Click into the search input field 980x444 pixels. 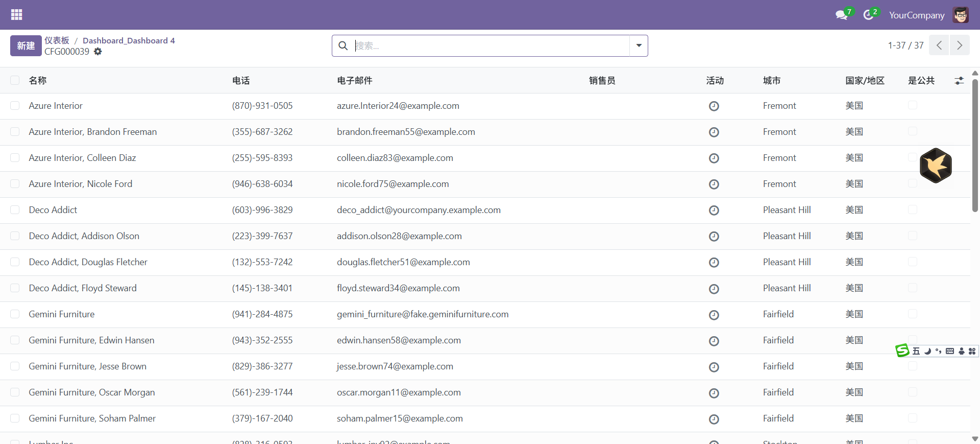click(x=490, y=46)
